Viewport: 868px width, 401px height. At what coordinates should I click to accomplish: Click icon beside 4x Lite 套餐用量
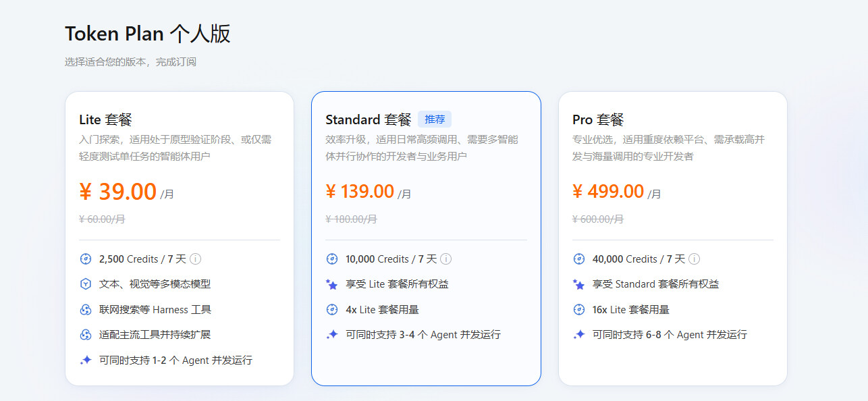coord(332,310)
